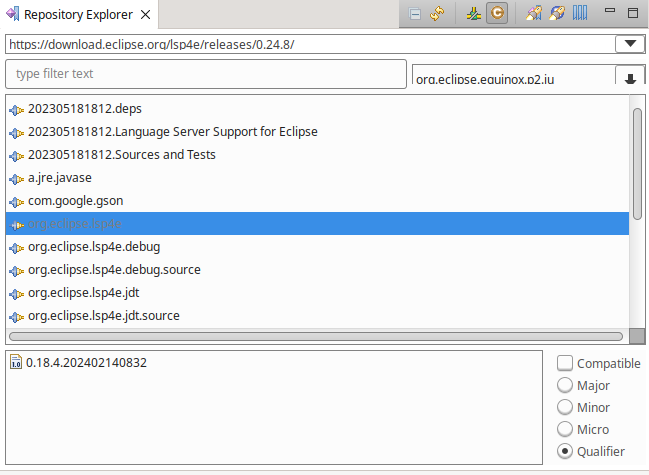Click the unit icon beside 202305181812.deps
Image resolution: width=649 pixels, height=475 pixels.
click(17, 110)
